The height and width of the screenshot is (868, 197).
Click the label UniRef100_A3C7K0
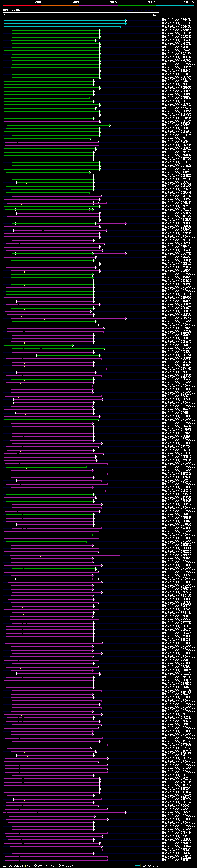[177, 77]
